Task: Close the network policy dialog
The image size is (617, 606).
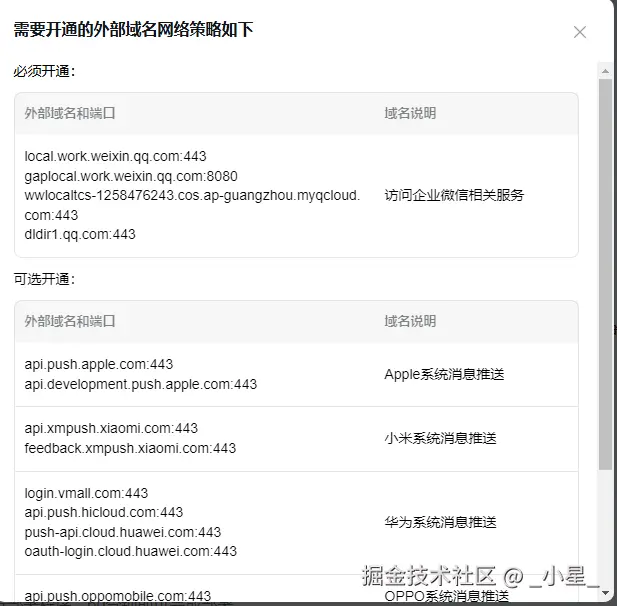Action: pyautogui.click(x=580, y=32)
